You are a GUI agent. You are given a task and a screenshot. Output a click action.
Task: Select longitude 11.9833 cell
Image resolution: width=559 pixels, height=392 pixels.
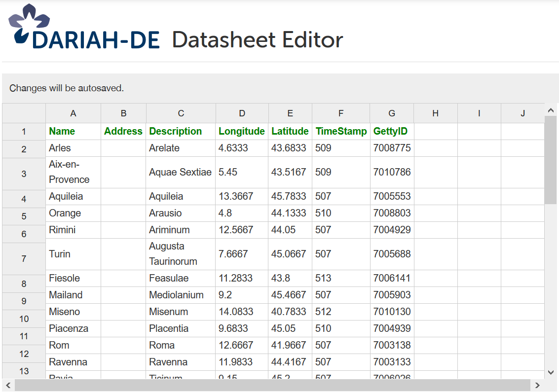pos(242,362)
